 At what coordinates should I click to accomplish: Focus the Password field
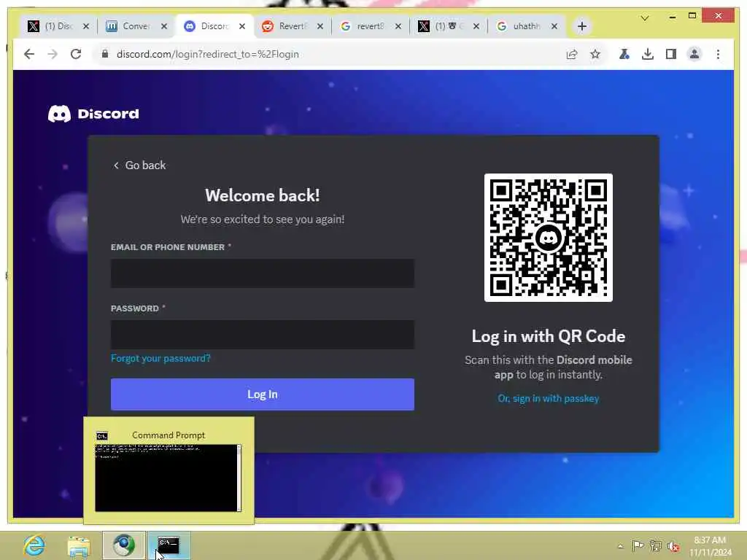tap(263, 334)
